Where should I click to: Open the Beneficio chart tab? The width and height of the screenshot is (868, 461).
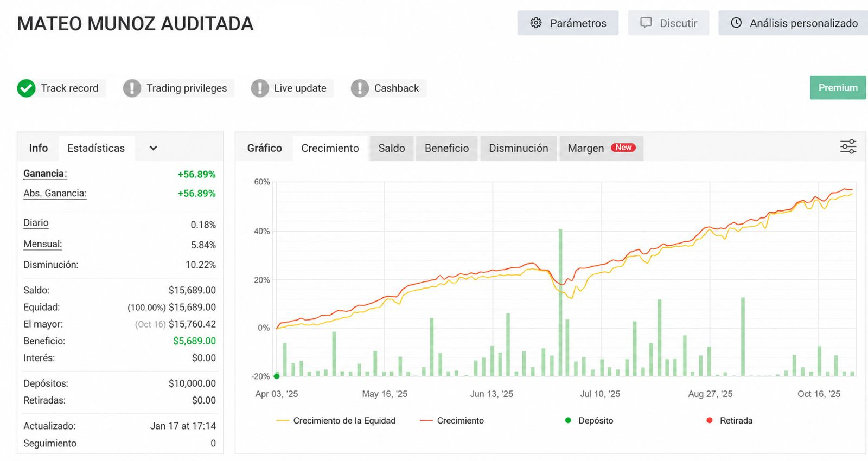click(446, 148)
